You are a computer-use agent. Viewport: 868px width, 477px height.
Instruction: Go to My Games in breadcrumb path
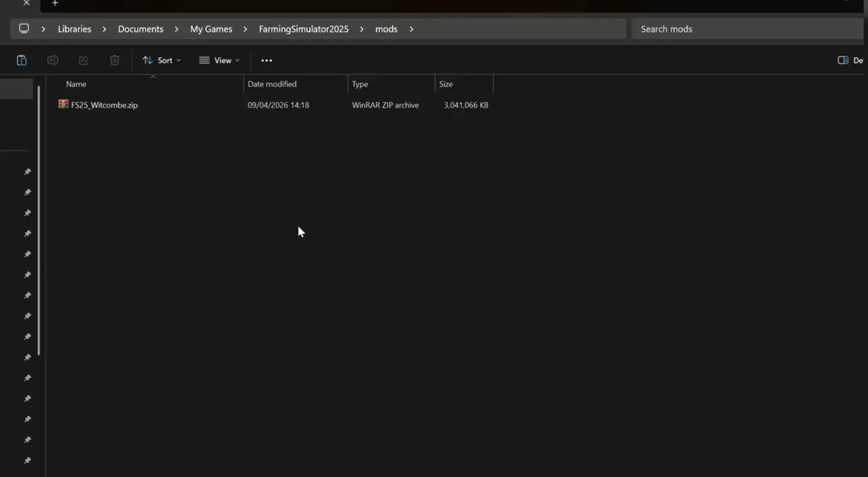(211, 29)
